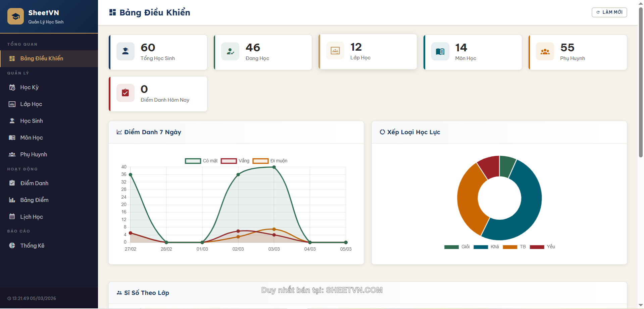Click the orange TB legend color swatch
Screen dimensions: 644x309
pyautogui.click(x=510, y=247)
